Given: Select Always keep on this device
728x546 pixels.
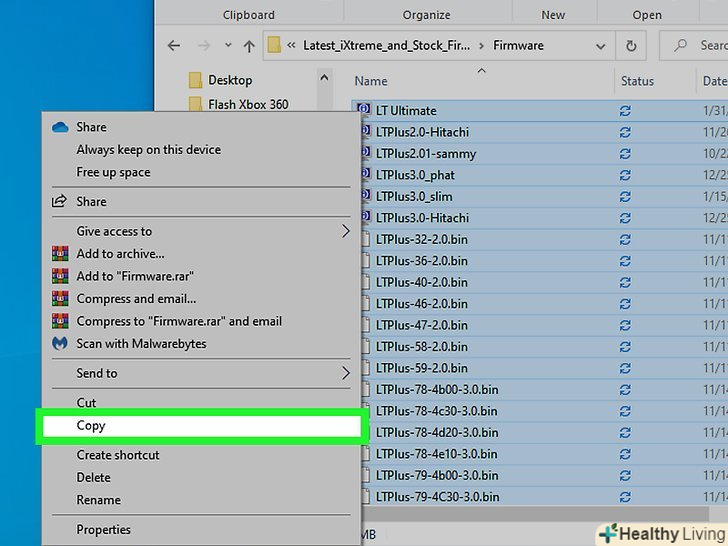Looking at the screenshot, I should [x=148, y=150].
